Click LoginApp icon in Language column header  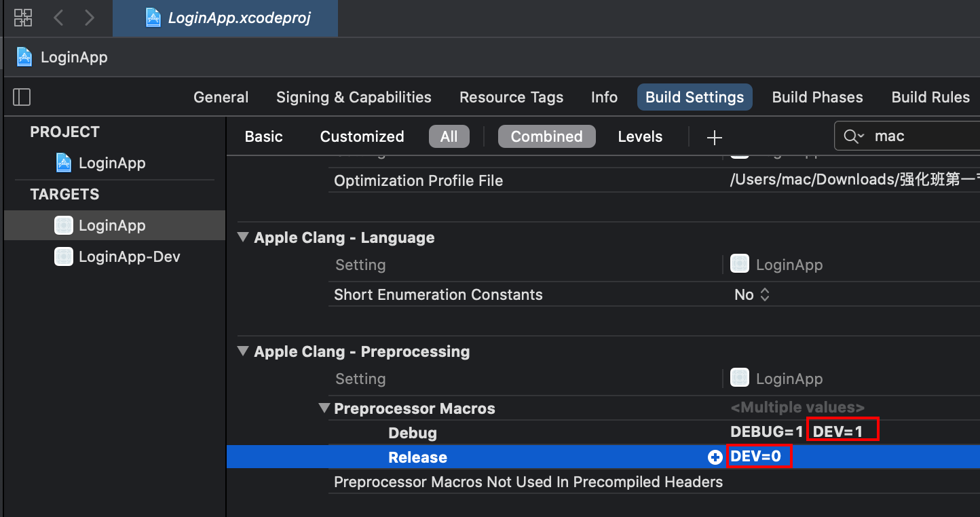(x=739, y=264)
